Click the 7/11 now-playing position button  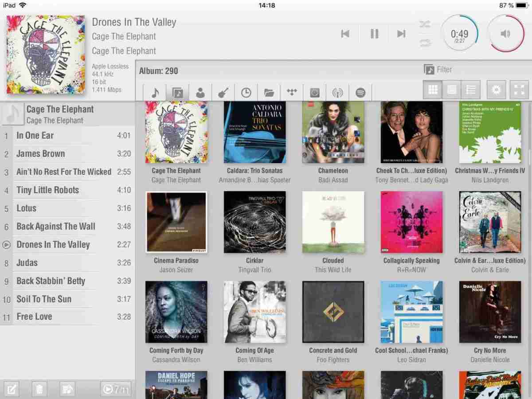(116, 389)
